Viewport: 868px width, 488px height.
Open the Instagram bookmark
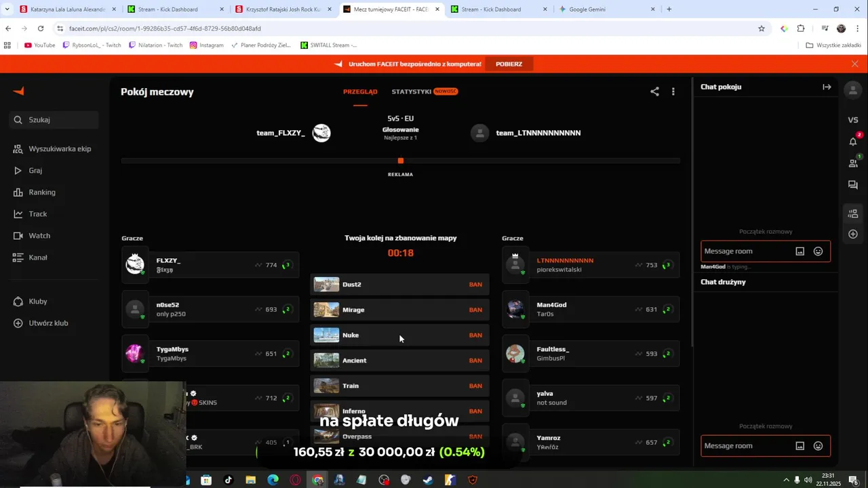tap(206, 45)
